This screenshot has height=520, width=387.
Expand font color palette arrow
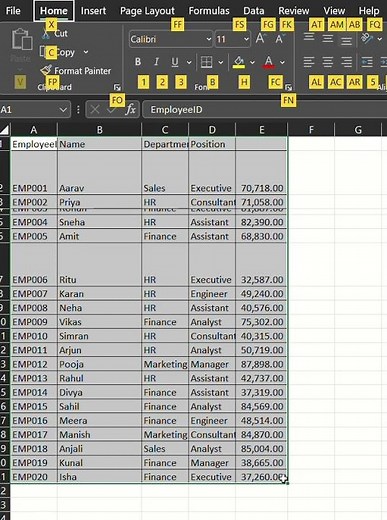click(282, 62)
